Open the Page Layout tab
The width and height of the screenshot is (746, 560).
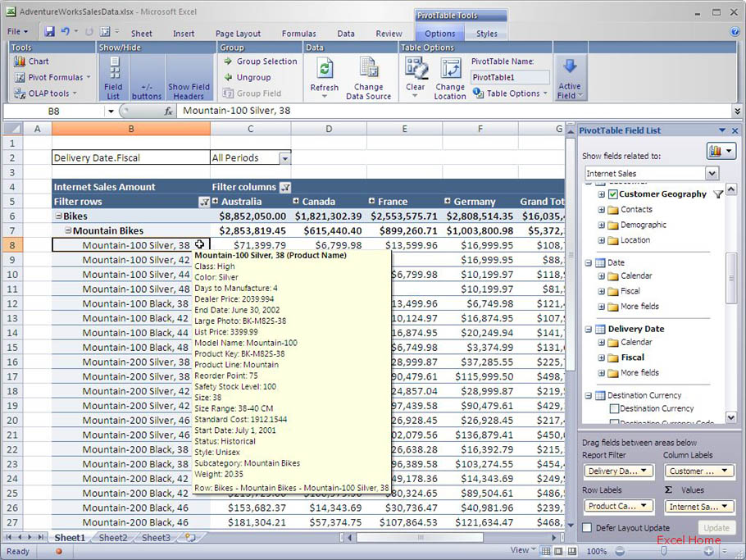(x=238, y=34)
